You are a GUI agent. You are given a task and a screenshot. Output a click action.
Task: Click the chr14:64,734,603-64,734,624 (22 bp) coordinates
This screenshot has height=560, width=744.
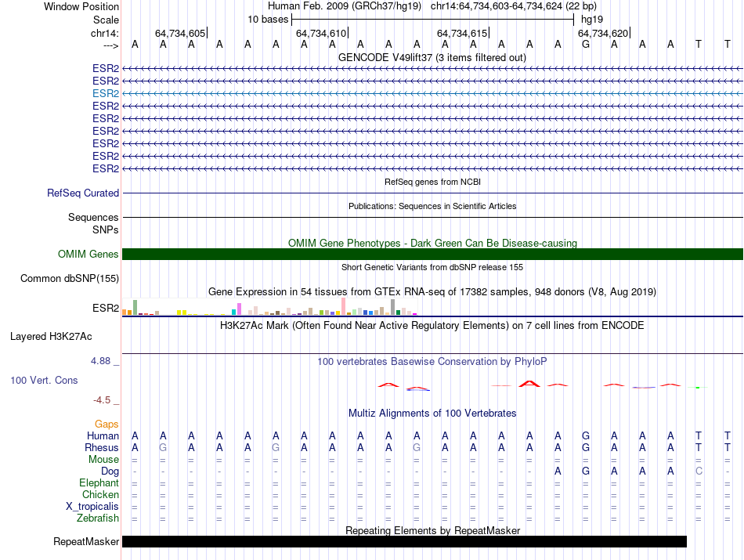514,6
